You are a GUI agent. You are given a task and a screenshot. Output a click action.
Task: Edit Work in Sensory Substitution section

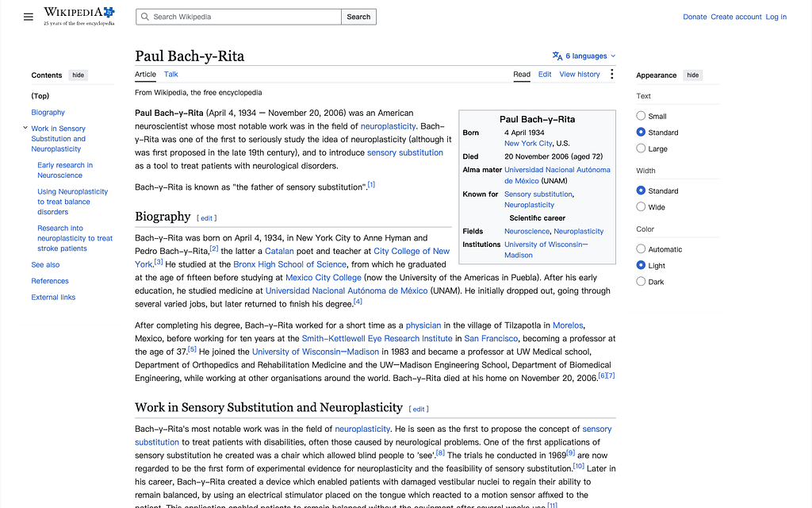tap(419, 409)
